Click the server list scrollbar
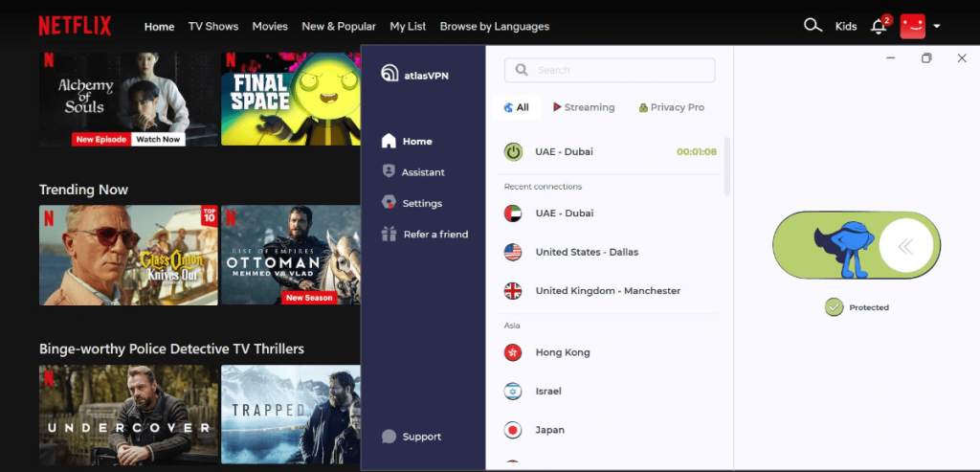Viewport: 980px width, 472px height. click(726, 167)
